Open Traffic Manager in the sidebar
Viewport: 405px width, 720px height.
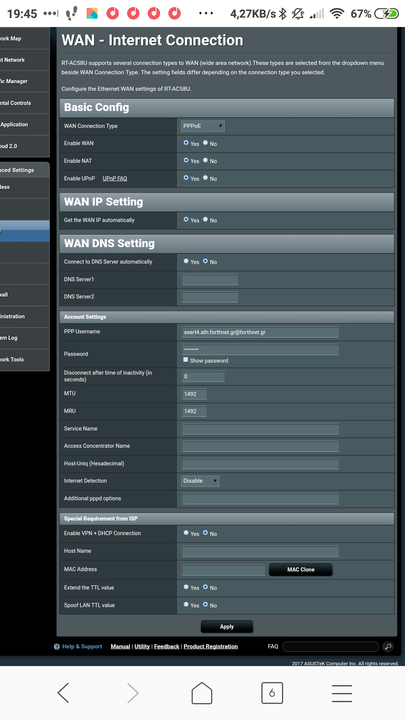(24, 81)
